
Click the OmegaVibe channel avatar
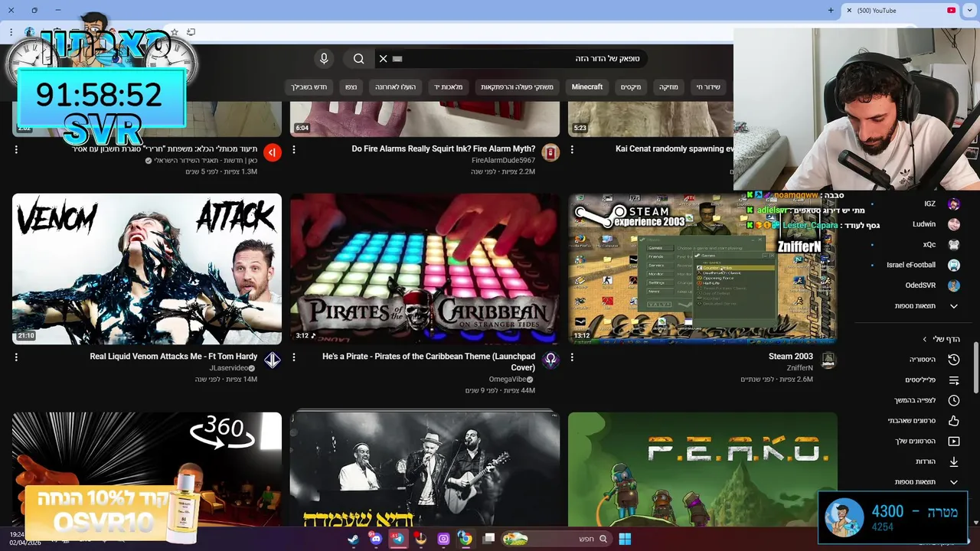pyautogui.click(x=550, y=360)
